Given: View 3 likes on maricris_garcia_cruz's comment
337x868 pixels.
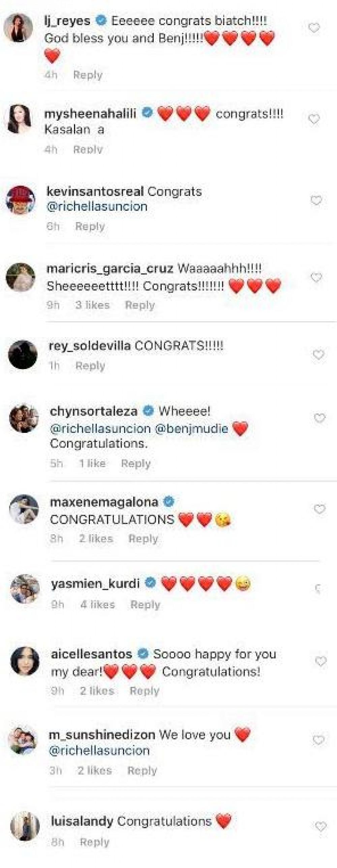Looking at the screenshot, I should [93, 305].
